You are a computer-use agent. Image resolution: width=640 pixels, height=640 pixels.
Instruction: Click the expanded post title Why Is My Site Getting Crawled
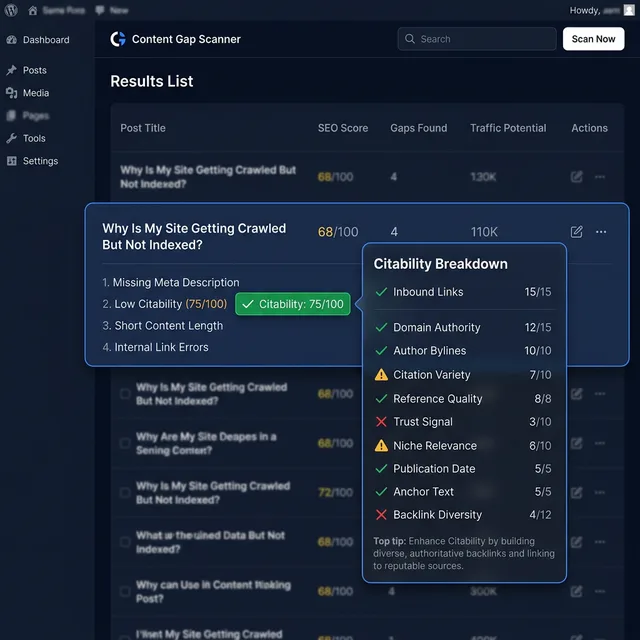click(194, 236)
